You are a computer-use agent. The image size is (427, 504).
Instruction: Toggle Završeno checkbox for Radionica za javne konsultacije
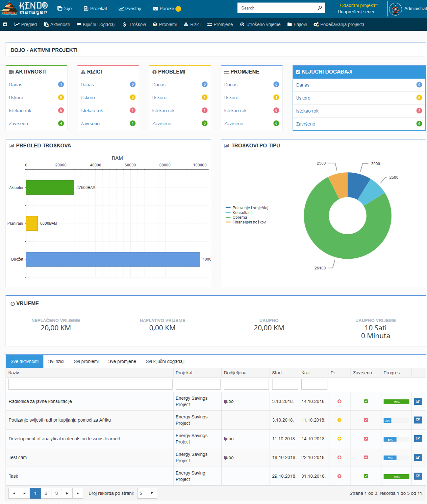[x=366, y=401]
